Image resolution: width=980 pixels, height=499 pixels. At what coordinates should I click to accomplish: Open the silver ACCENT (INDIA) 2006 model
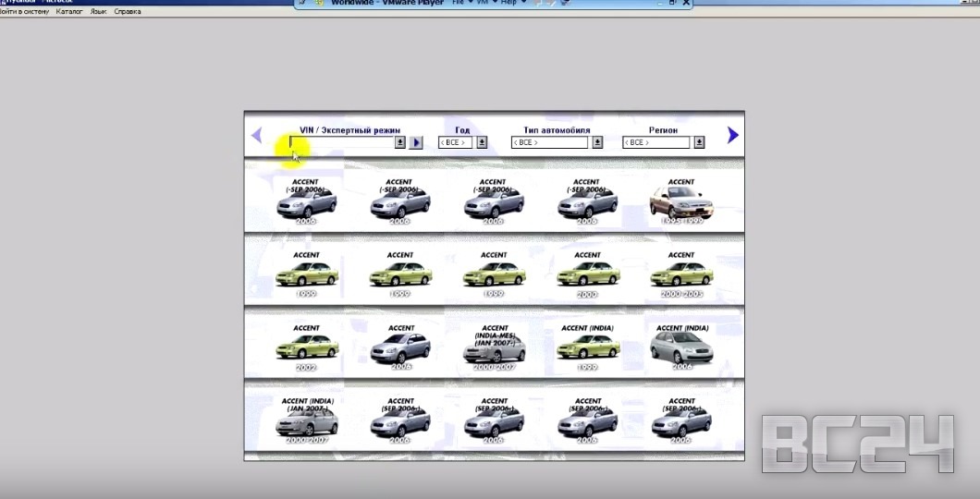pyautogui.click(x=681, y=347)
